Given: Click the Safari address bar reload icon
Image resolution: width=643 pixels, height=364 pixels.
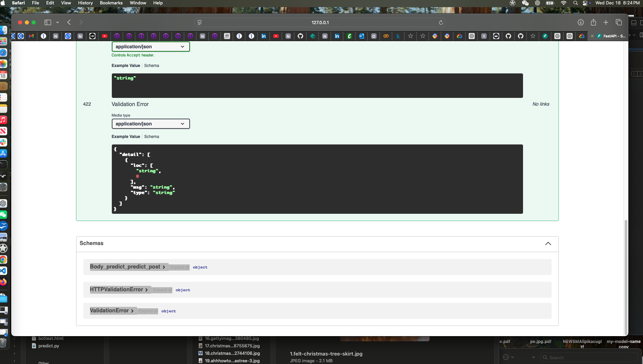Looking at the screenshot, I should click(x=441, y=22).
